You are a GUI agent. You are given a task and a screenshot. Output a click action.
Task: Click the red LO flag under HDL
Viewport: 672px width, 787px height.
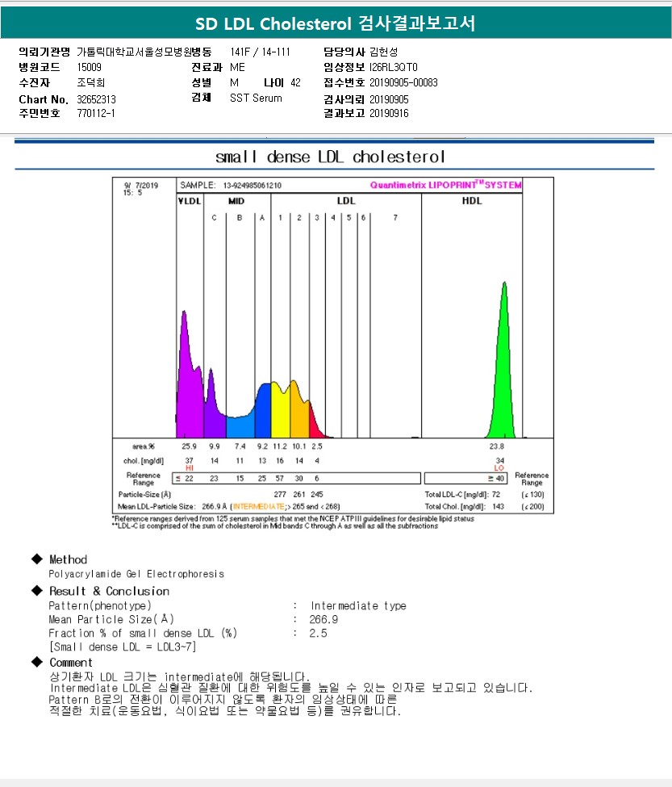[499, 468]
